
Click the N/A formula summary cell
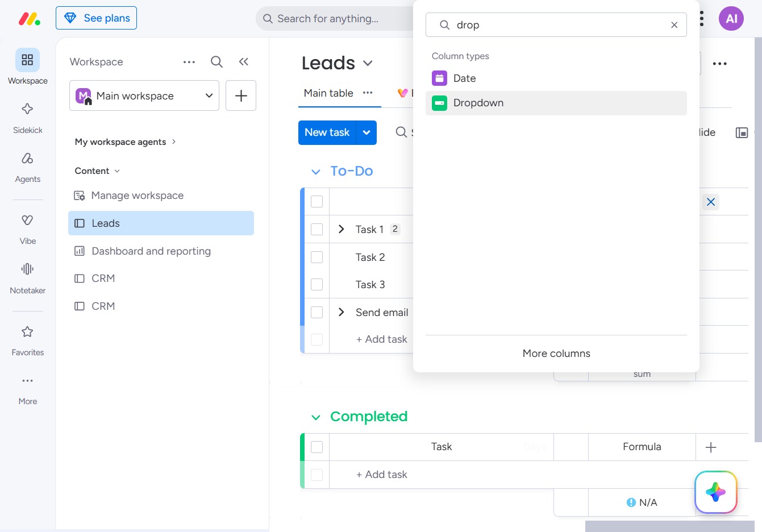642,502
